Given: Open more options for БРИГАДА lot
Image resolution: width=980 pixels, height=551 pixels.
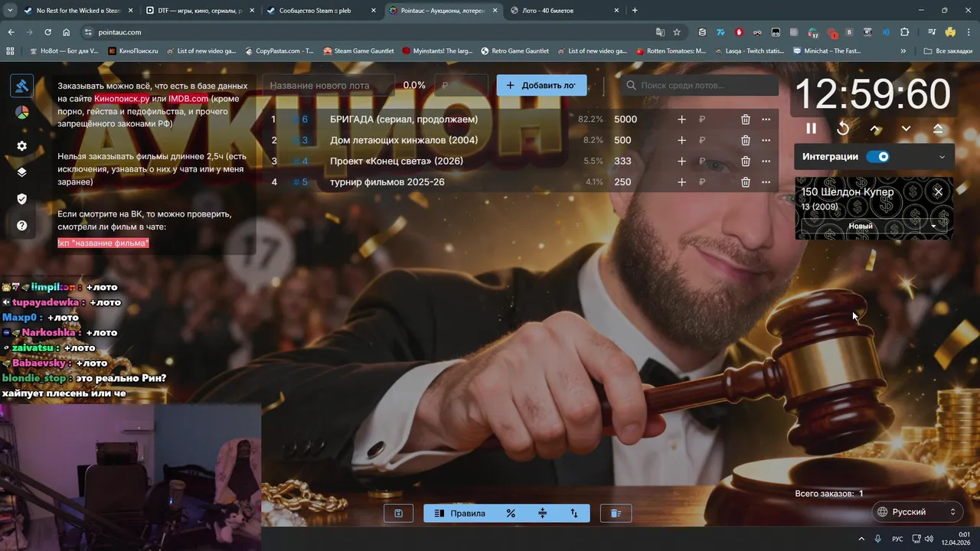Looking at the screenshot, I should (766, 119).
